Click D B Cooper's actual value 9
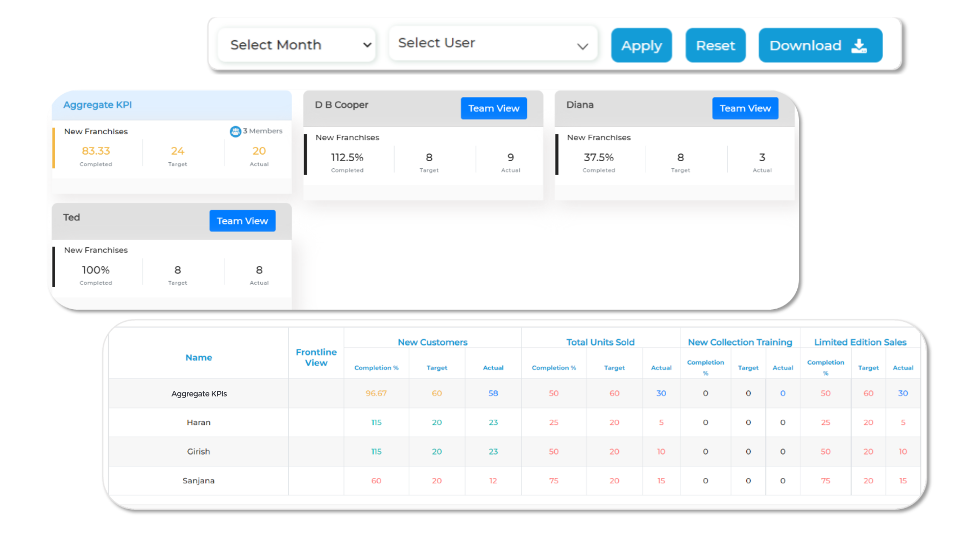Viewport: 980px width, 551px height. tap(511, 157)
